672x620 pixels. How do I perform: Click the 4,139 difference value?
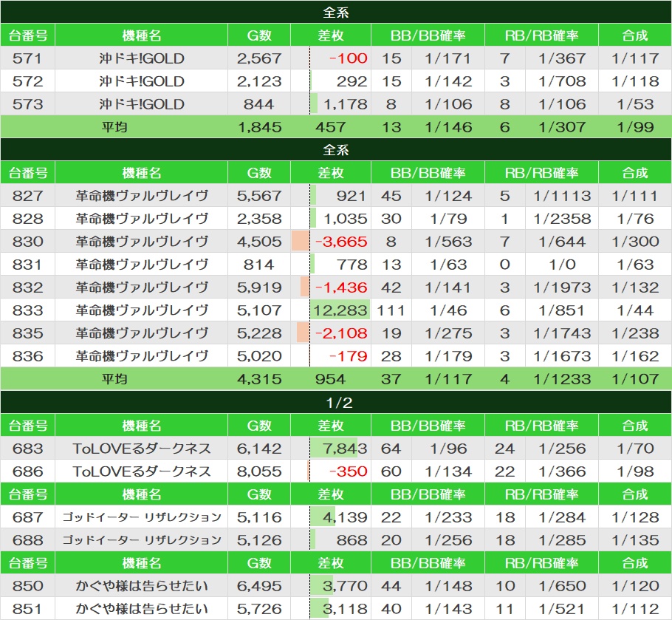(346, 517)
